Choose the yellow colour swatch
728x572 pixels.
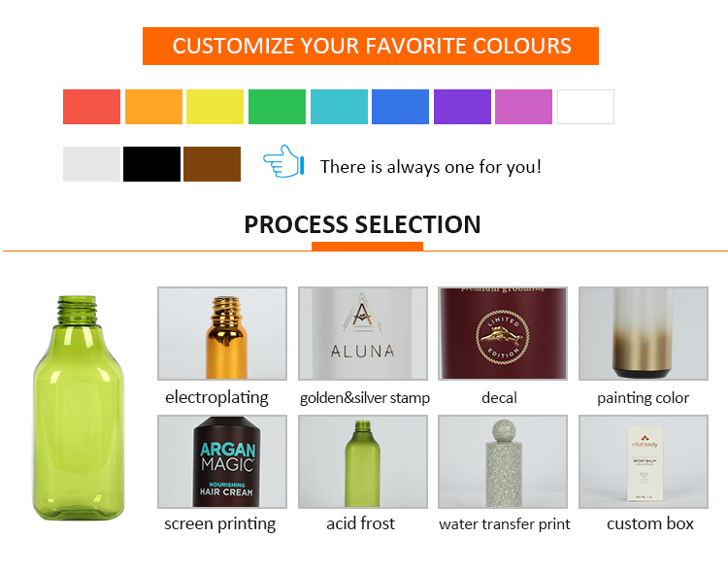[x=215, y=107]
